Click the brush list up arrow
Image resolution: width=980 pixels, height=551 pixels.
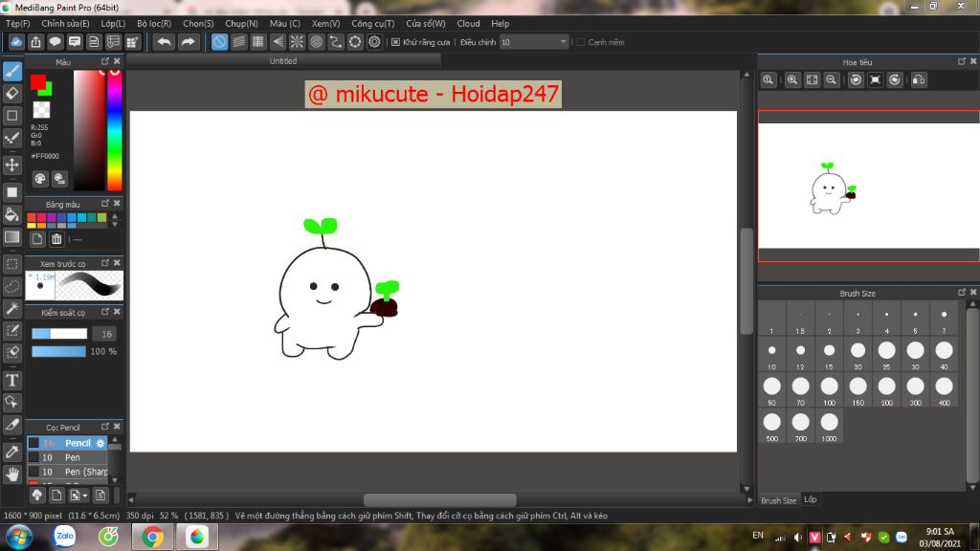pyautogui.click(x=115, y=440)
